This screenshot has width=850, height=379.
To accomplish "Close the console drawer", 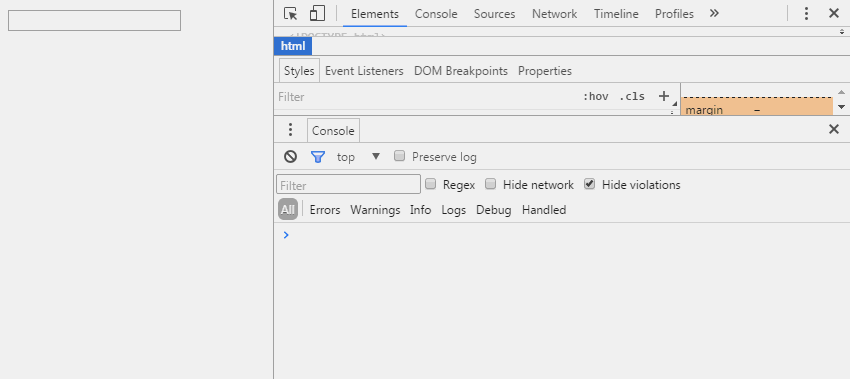I will (834, 129).
